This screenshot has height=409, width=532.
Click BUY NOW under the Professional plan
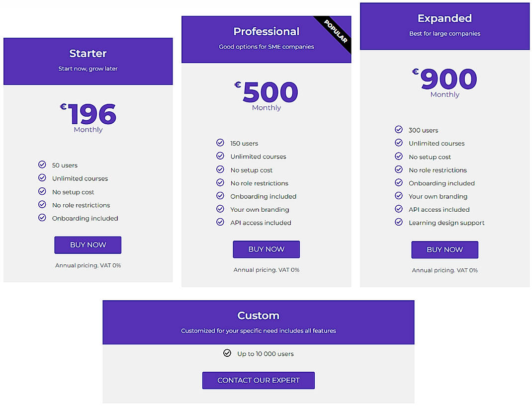click(x=266, y=249)
